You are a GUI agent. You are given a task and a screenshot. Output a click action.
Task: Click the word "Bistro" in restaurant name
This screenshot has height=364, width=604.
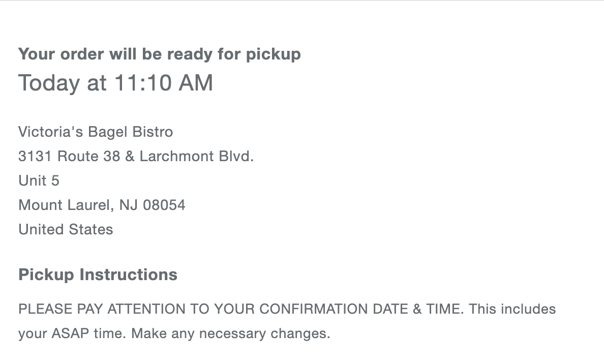click(x=153, y=132)
